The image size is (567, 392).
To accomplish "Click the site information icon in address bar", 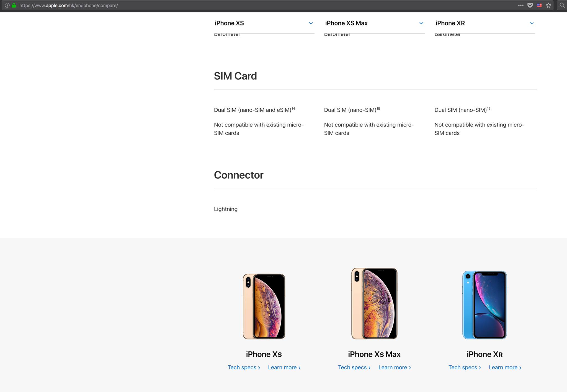I will (x=7, y=5).
